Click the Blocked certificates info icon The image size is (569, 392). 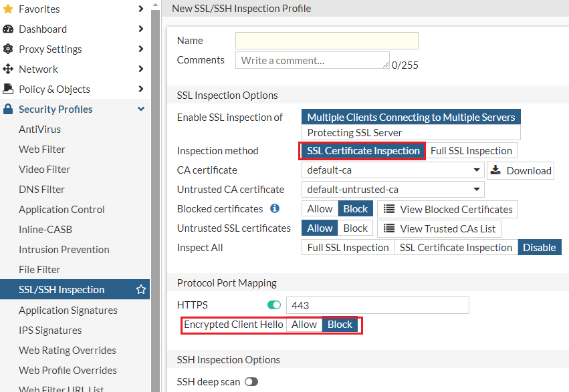(x=275, y=209)
